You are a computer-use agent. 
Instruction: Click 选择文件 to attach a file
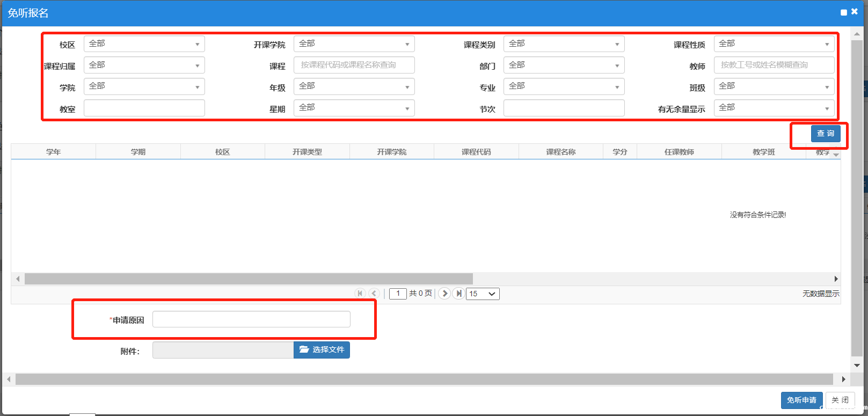click(x=322, y=350)
